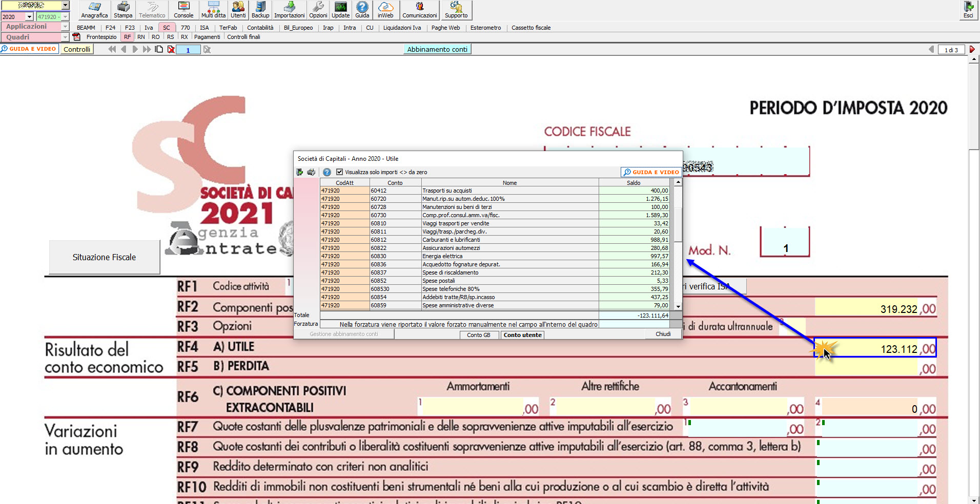This screenshot has width=980, height=504.
Task: Open the Guida help icon
Action: [x=362, y=10]
